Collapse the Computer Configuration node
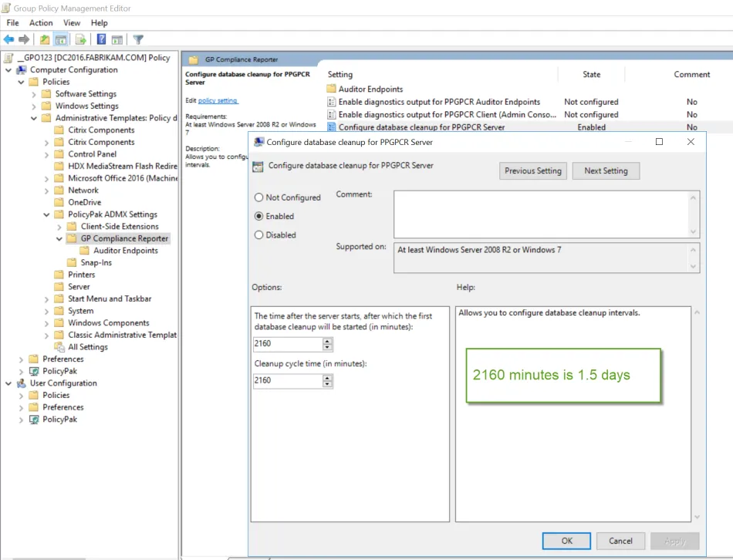 click(x=8, y=70)
